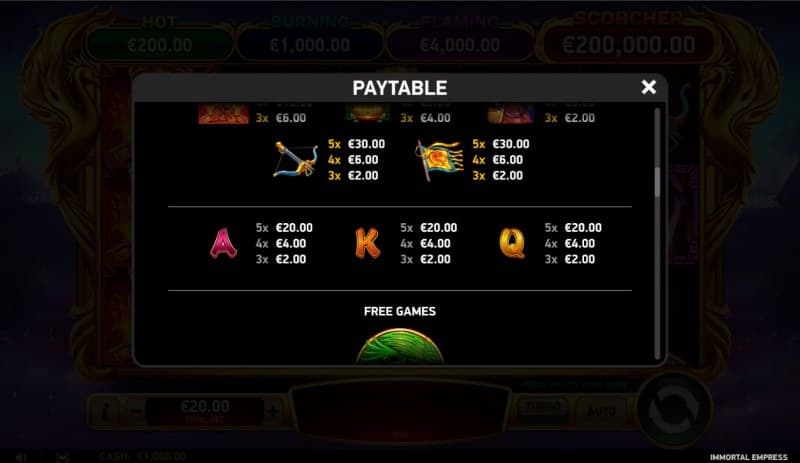This screenshot has height=463, width=800.
Task: Click the paytable vertical scrollbar thumb
Action: click(657, 182)
